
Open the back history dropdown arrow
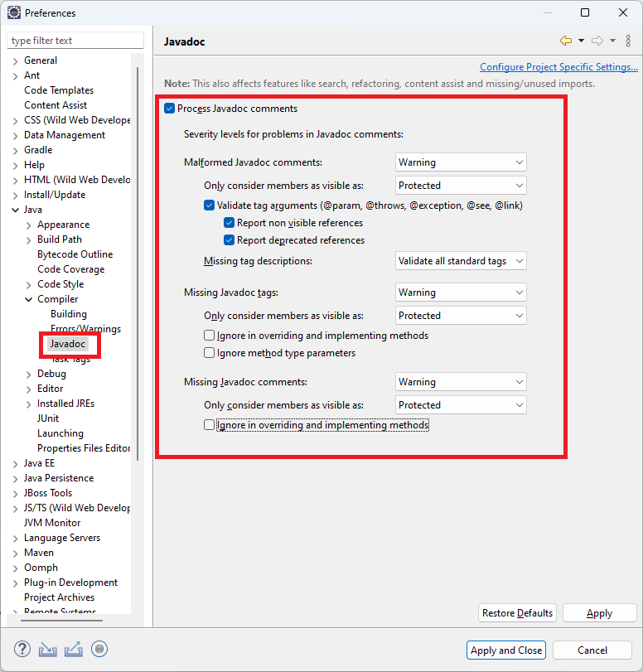(581, 41)
